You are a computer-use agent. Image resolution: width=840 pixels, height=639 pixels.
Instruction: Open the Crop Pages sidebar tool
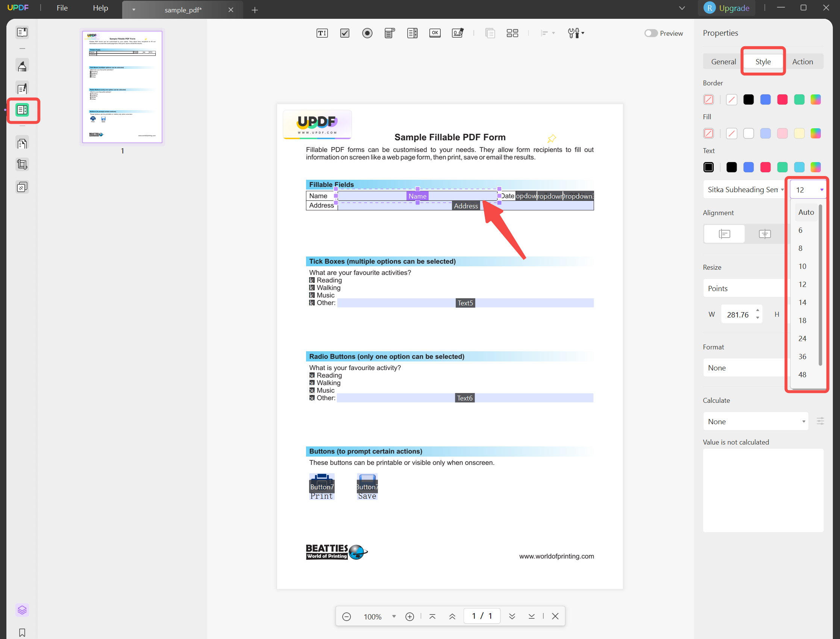coord(22,165)
